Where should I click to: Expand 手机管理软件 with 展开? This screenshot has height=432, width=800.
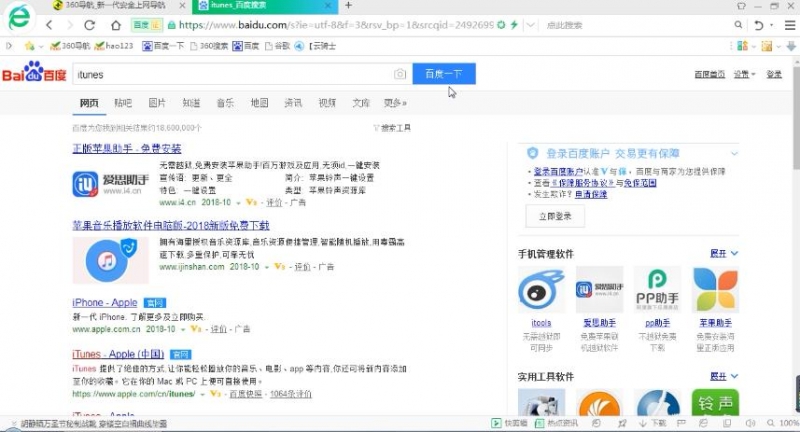click(x=724, y=253)
